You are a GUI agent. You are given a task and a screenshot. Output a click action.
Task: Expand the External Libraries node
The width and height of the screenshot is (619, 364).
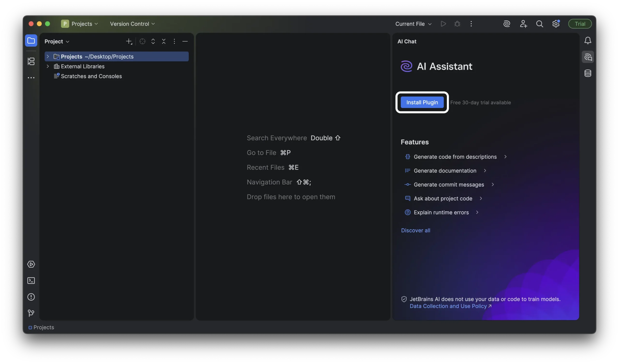pyautogui.click(x=48, y=66)
